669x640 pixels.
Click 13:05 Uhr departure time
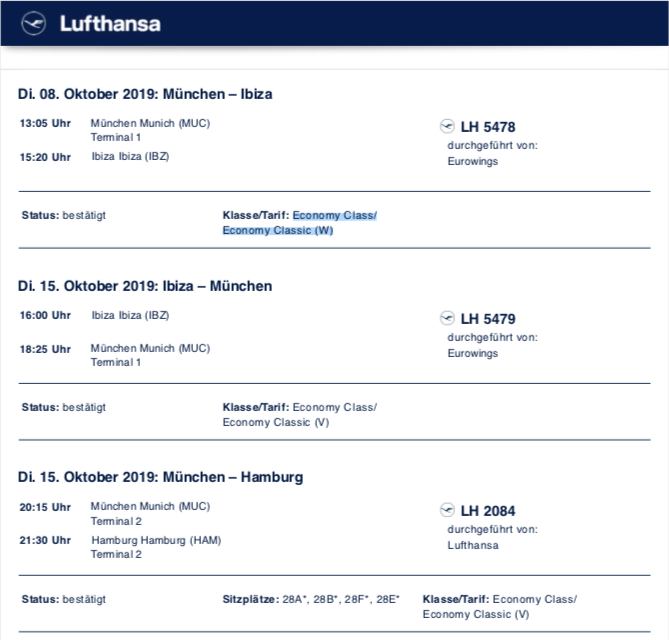point(45,123)
